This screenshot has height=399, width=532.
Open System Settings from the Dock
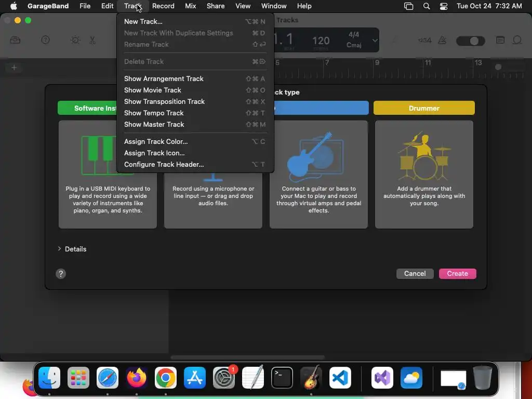tap(224, 378)
